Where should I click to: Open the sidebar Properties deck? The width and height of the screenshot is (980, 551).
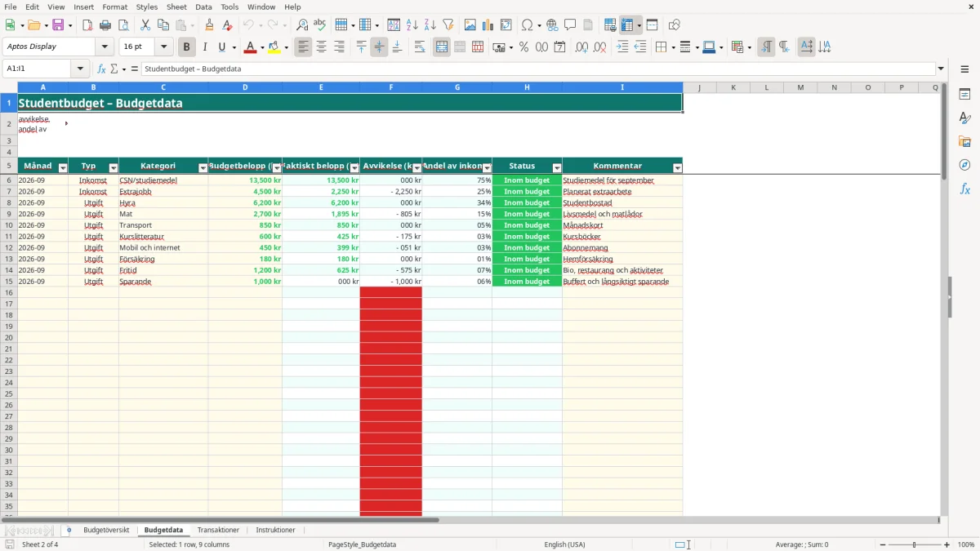(964, 95)
